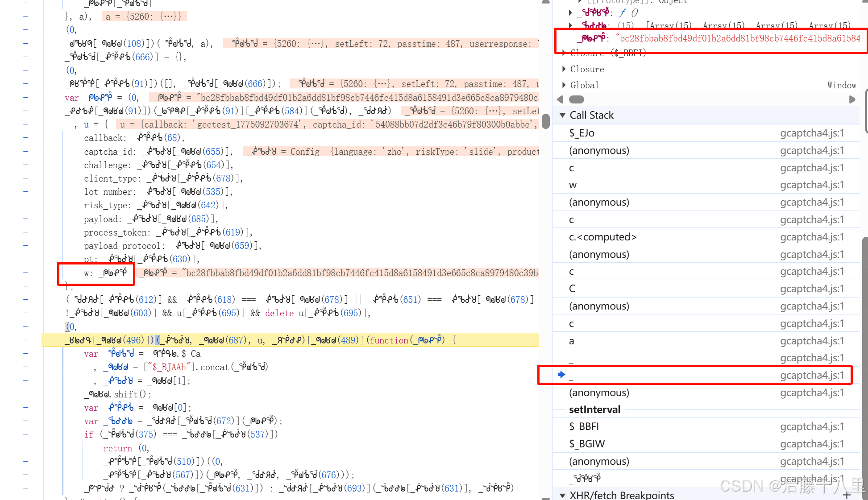Click the gutter dash beside 'w:' line
Viewport: 868px width, 500px height.
coord(25,273)
